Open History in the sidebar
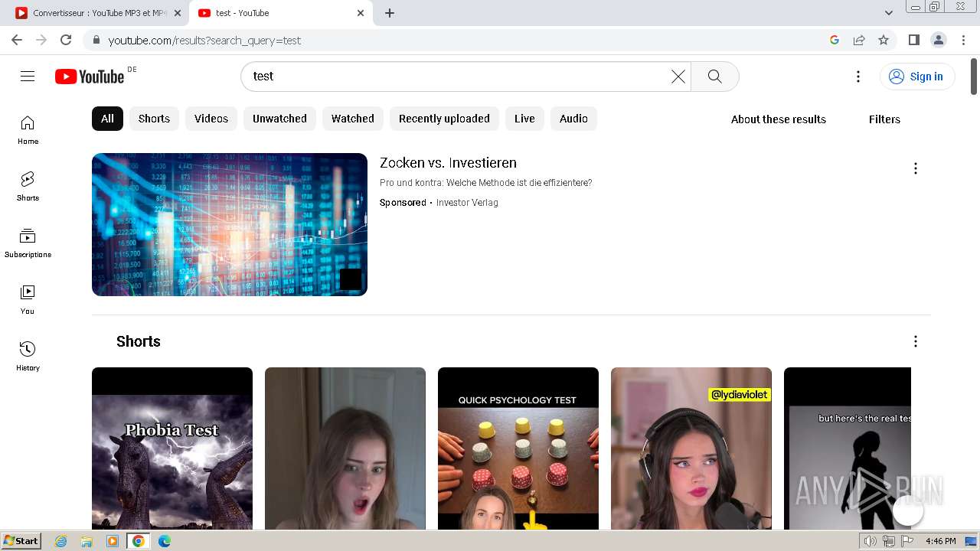Screen dimensions: 980x551 coord(28,357)
